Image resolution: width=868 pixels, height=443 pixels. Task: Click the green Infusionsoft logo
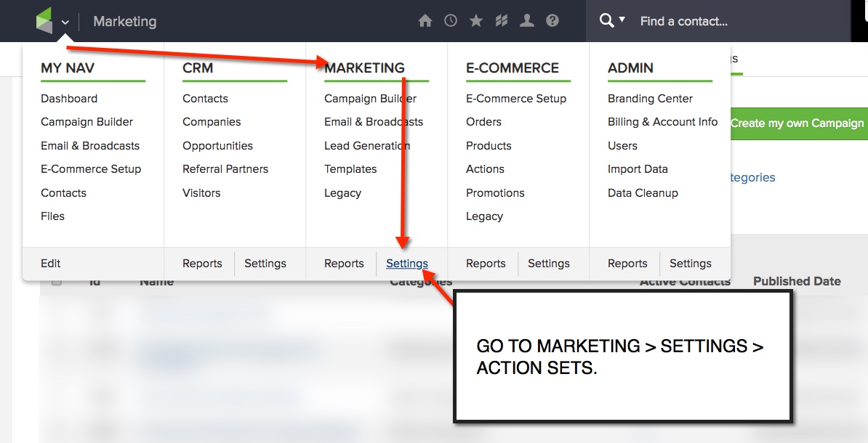click(x=42, y=20)
